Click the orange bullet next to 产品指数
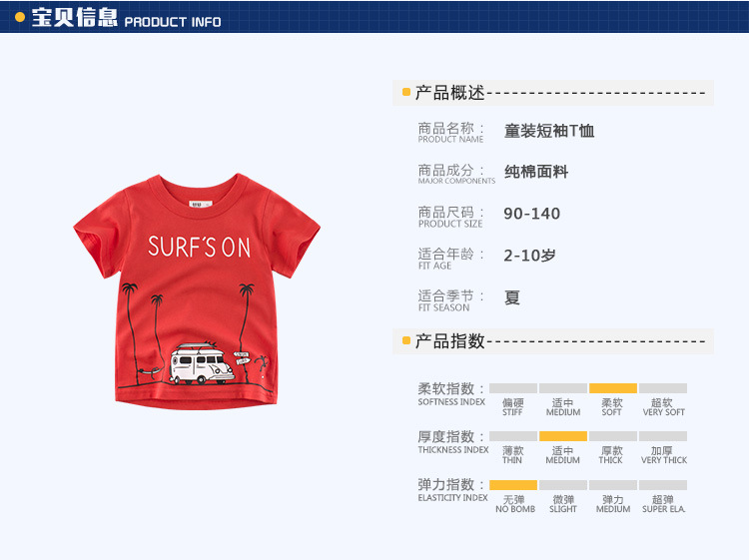The image size is (749, 560). coord(406,340)
